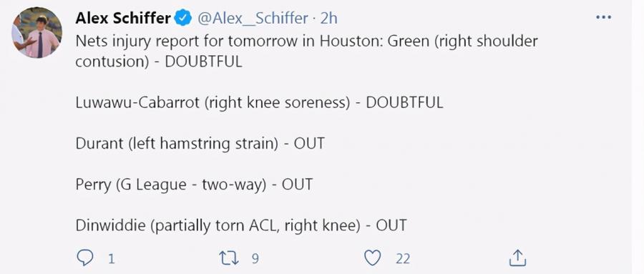
Task: Retweet using the retweet arrows icon
Action: pos(229,258)
